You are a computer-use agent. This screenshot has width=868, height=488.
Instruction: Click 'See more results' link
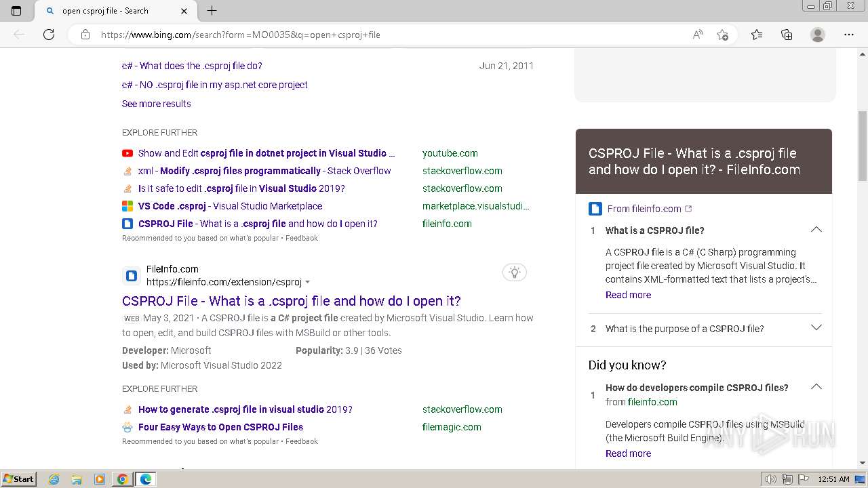157,104
